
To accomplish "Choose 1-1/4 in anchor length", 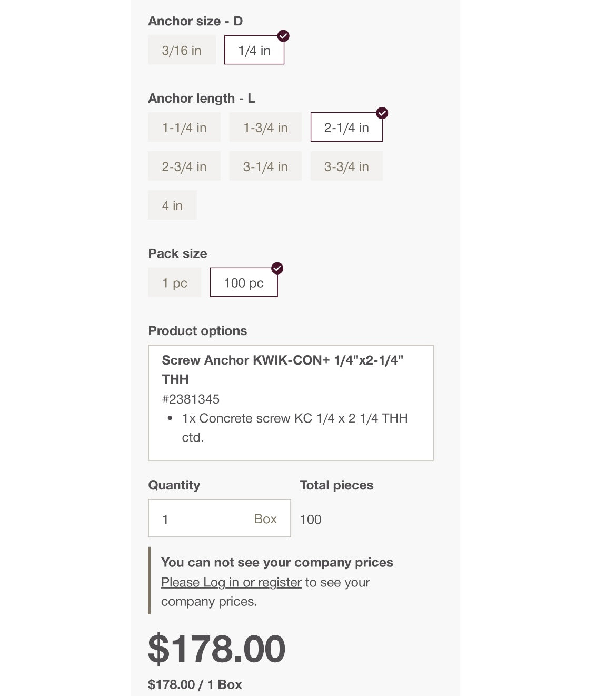I will (184, 128).
